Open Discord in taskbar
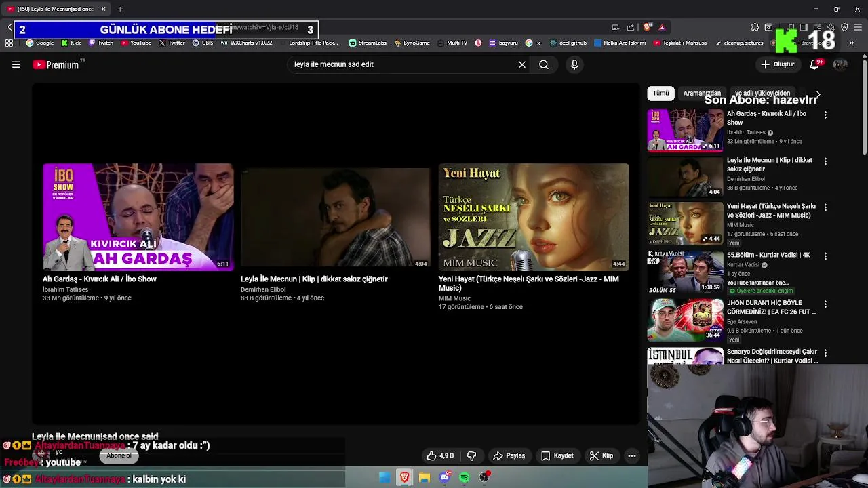The width and height of the screenshot is (868, 488). [444, 477]
